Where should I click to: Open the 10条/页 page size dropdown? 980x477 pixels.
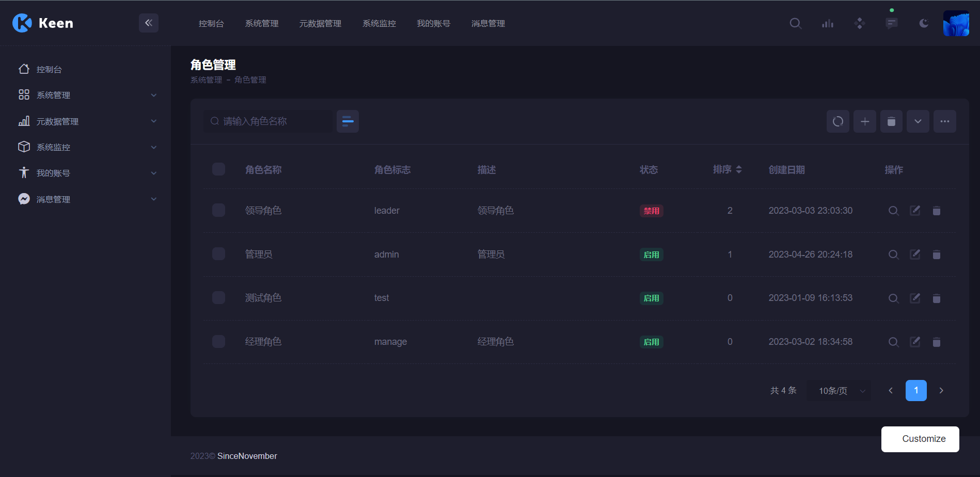pos(840,391)
